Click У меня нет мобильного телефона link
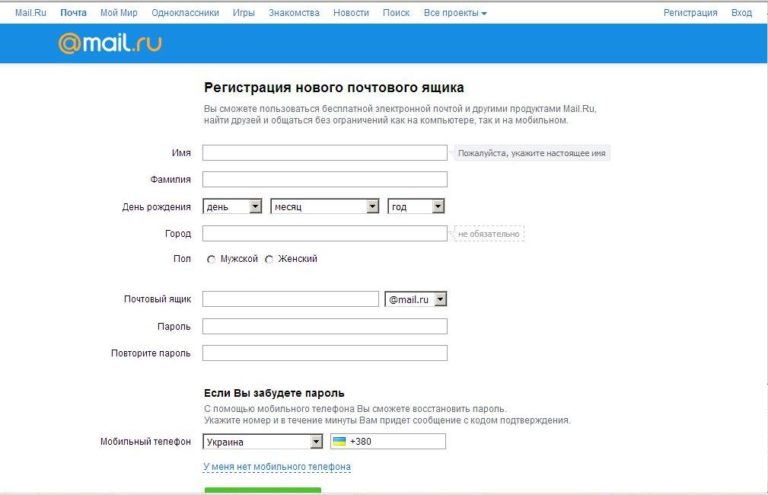 [277, 467]
